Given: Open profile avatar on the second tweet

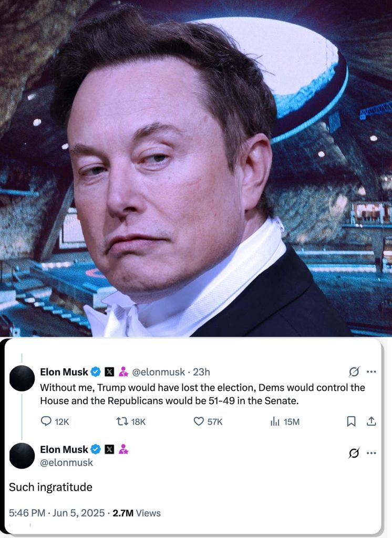Looking at the screenshot, I should [22, 456].
